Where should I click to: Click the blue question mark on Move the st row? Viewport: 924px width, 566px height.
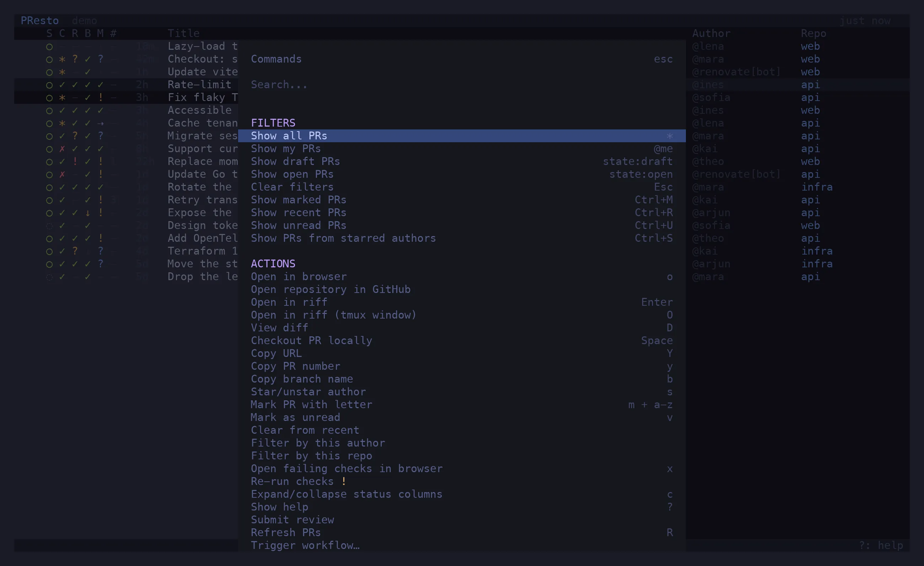tap(101, 264)
